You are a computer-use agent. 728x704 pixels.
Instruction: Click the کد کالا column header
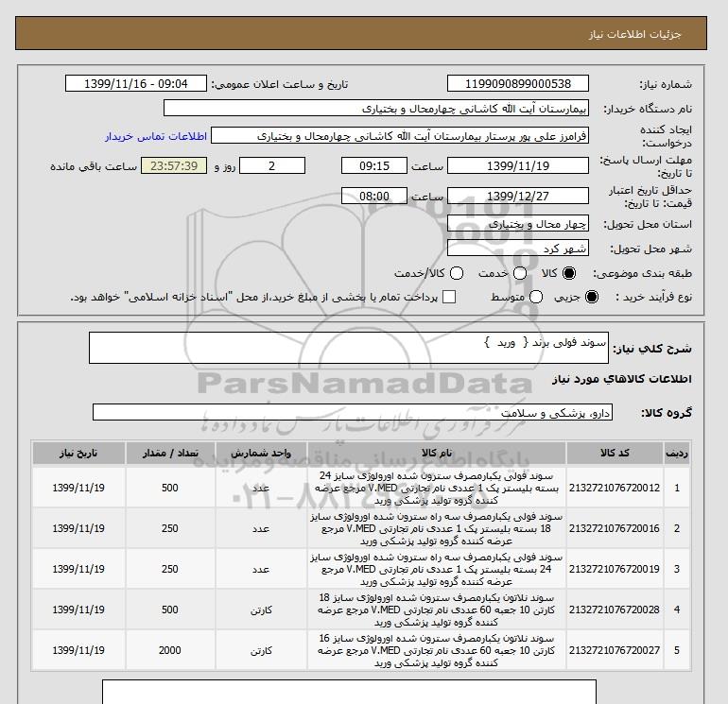615,453
